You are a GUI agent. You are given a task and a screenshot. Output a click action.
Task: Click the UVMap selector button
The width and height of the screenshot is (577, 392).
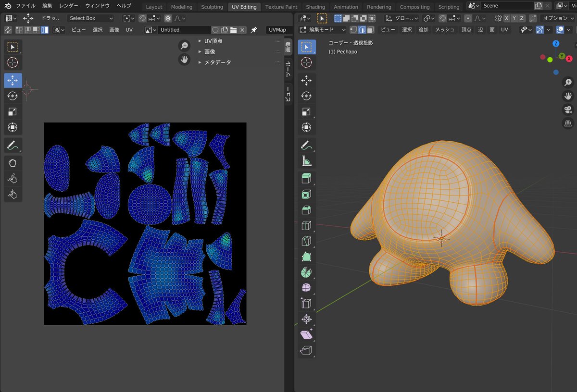277,30
